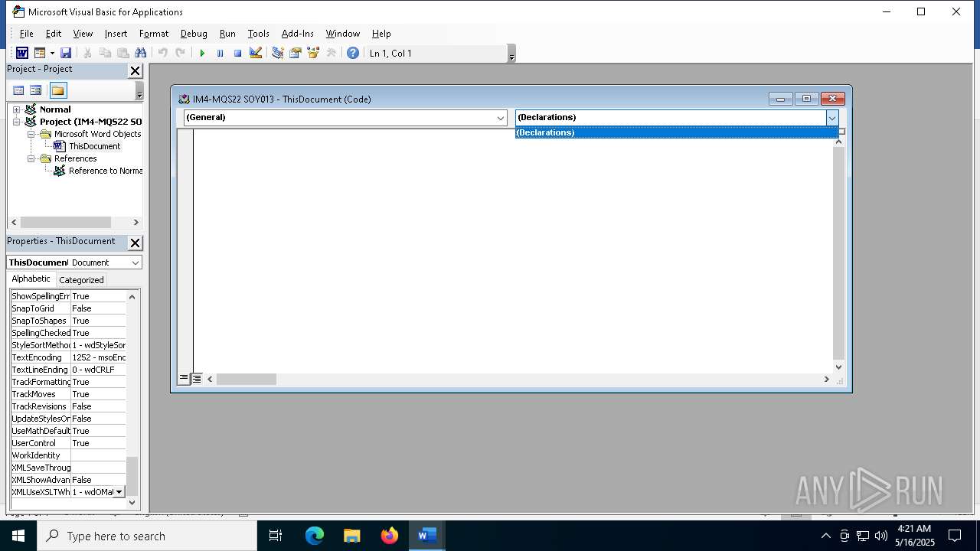The height and width of the screenshot is (551, 980).
Task: Open Find with the binoculars icon
Action: pyautogui.click(x=140, y=53)
